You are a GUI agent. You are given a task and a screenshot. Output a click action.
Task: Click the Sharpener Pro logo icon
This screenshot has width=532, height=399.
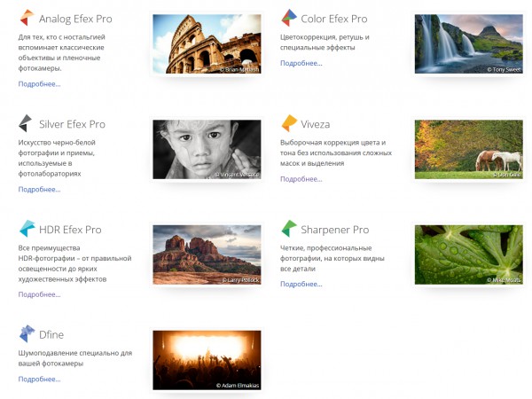point(289,229)
